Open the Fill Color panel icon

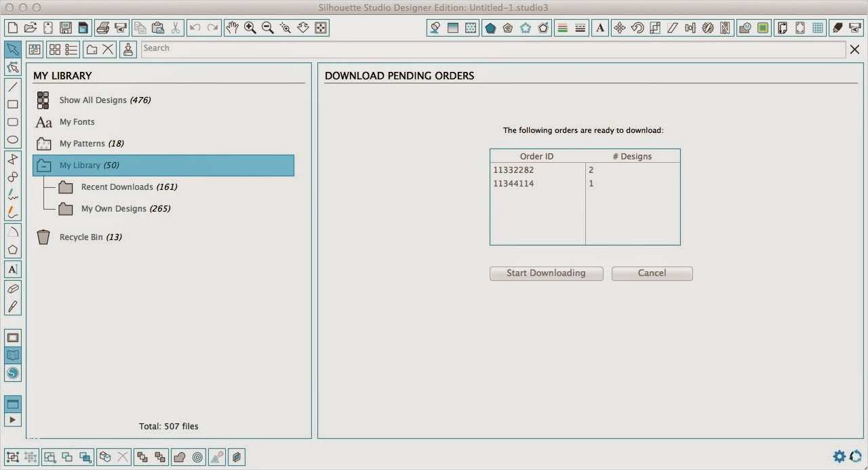[435, 28]
